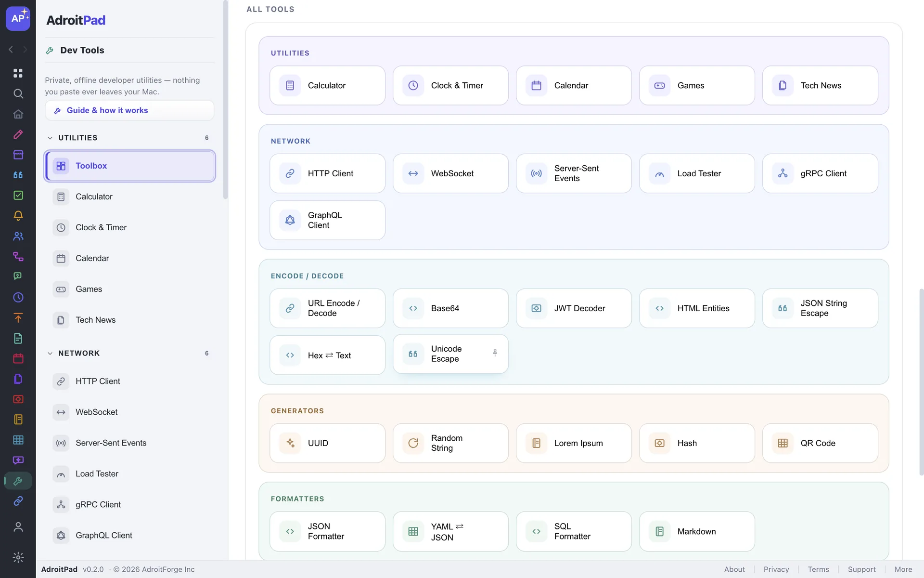
Task: Open the JWT Decoder tool card
Action: pyautogui.click(x=574, y=308)
